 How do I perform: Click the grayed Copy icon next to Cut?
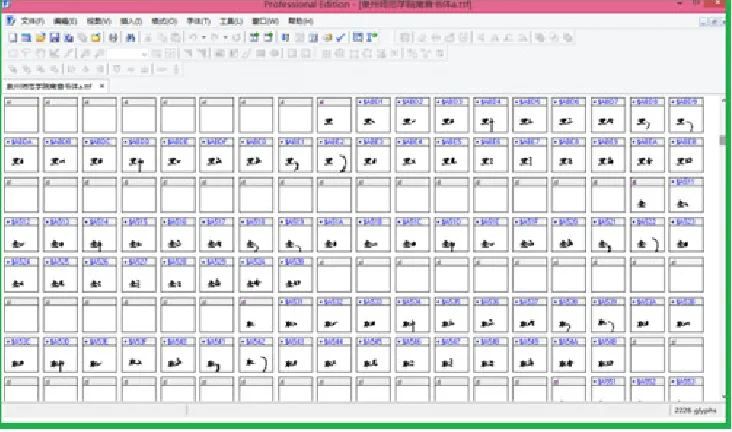point(162,38)
